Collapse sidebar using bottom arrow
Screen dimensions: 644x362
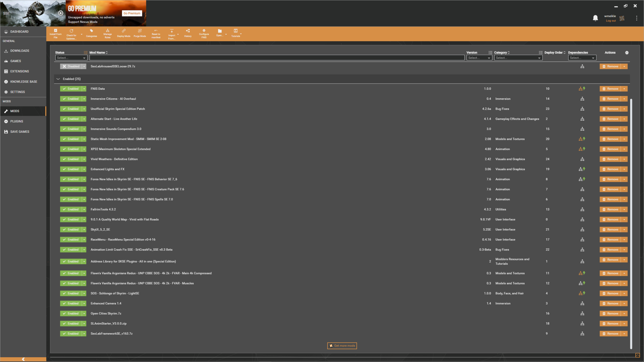point(23,359)
